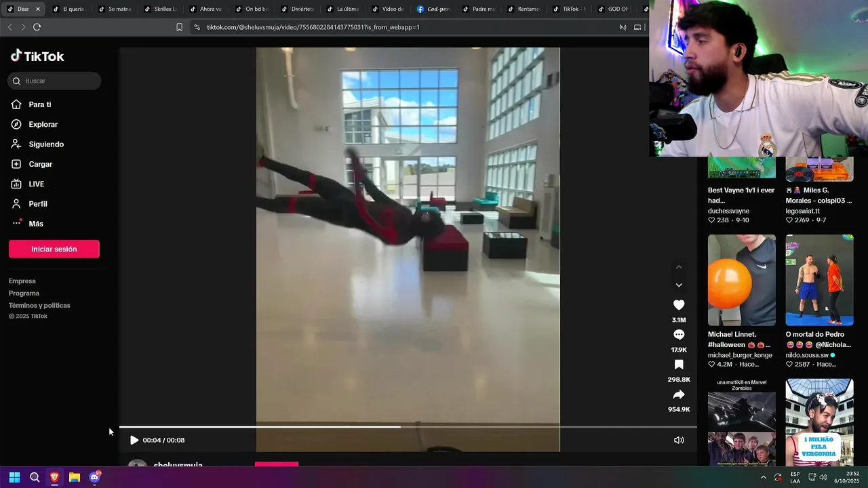Go to the Explorar page
The height and width of the screenshot is (488, 868).
(x=35, y=125)
